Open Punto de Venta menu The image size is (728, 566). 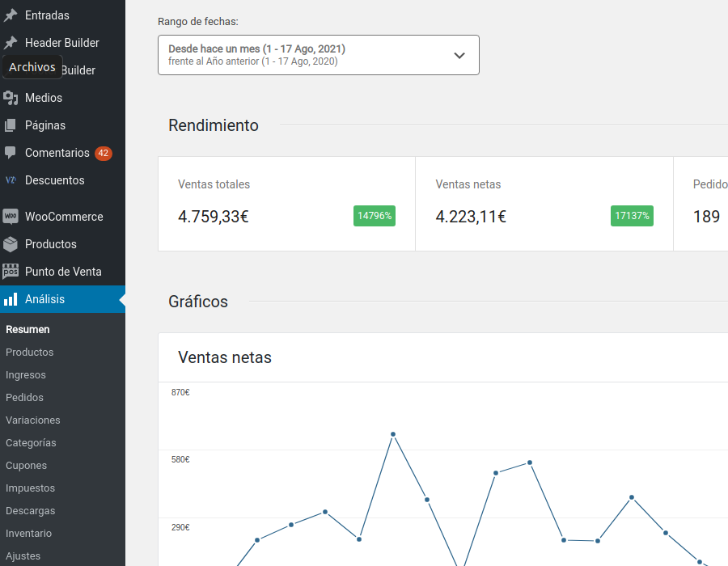[x=62, y=272]
